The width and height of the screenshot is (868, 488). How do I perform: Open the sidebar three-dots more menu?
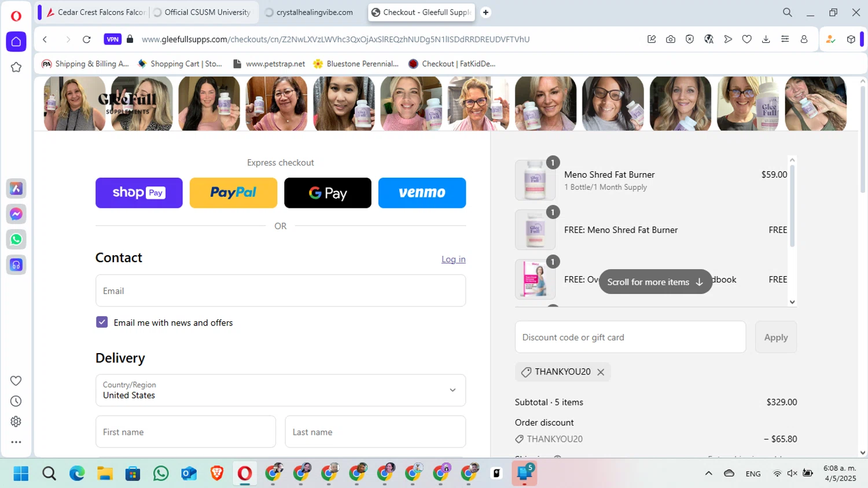pyautogui.click(x=16, y=442)
